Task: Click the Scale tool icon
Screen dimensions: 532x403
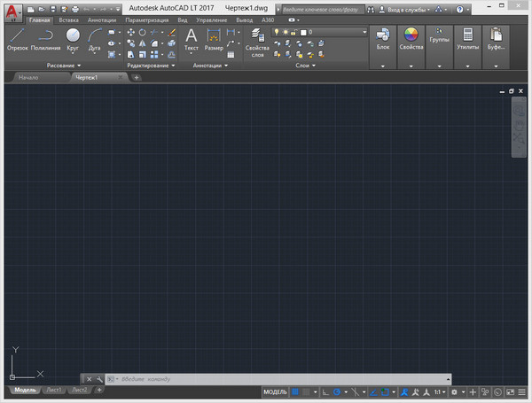Action: [x=143, y=54]
